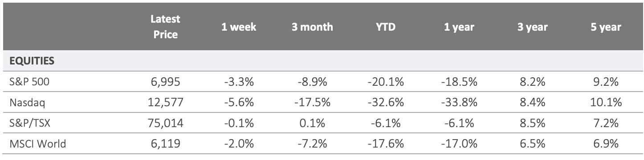Image resolution: width=644 pixels, height=160 pixels.
Task: Select S&P 500 1 year value -18.5%
Action: (x=459, y=83)
